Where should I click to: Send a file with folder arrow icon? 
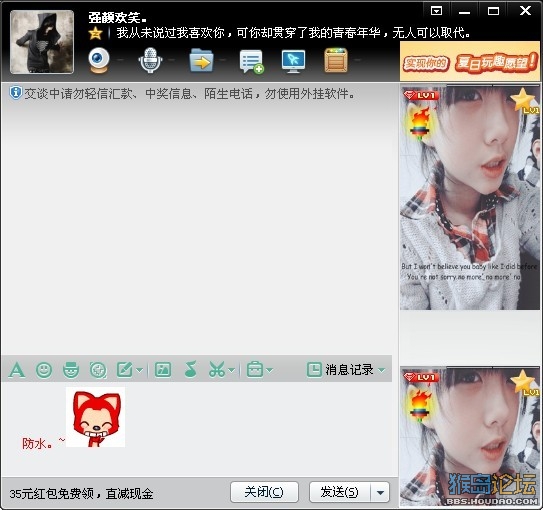pyautogui.click(x=201, y=61)
